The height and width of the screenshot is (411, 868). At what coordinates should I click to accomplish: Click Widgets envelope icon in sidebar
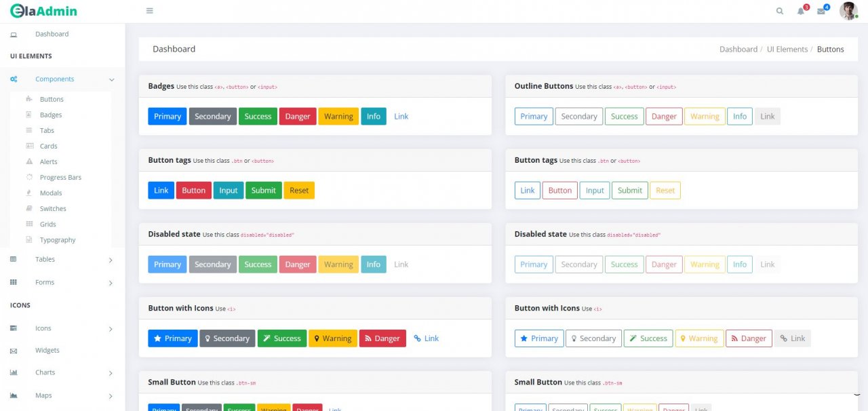pos(14,351)
